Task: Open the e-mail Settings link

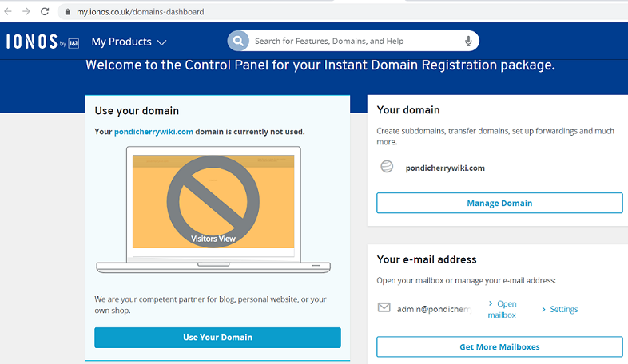Action: [560, 309]
